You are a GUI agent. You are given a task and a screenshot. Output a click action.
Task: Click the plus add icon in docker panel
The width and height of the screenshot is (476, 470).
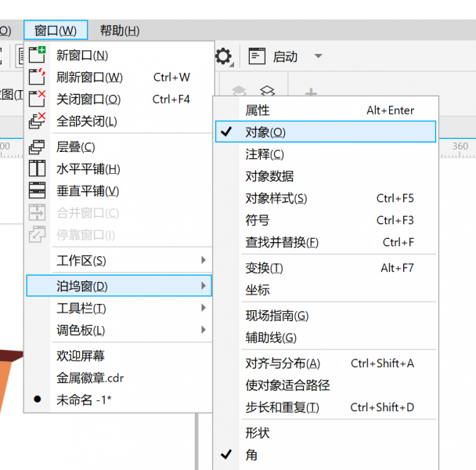[311, 92]
